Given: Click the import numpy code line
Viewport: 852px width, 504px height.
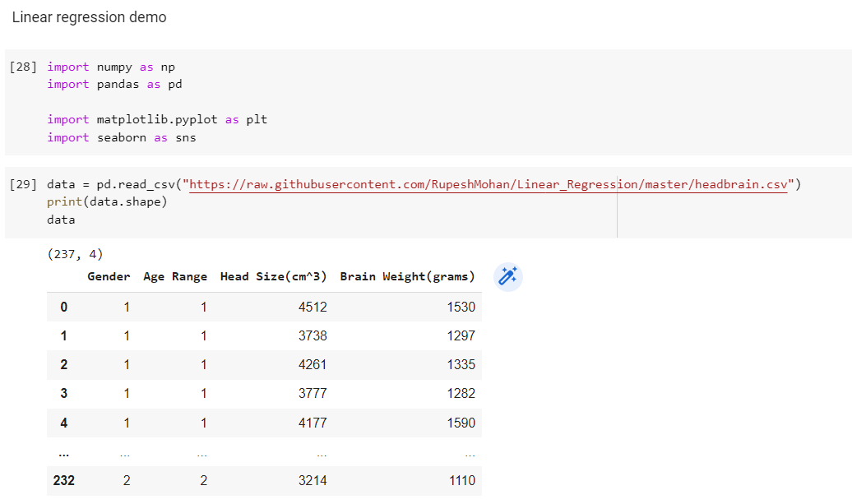Looking at the screenshot, I should [x=113, y=67].
